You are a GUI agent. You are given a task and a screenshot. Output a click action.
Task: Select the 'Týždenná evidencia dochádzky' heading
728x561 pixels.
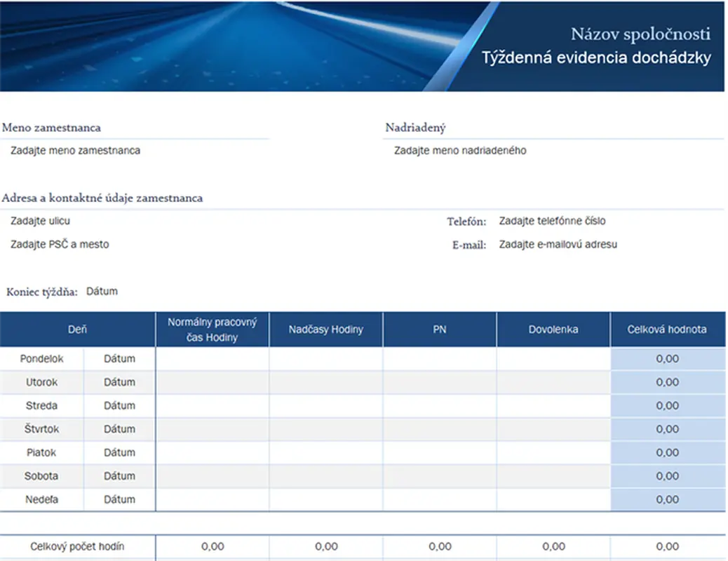point(596,58)
